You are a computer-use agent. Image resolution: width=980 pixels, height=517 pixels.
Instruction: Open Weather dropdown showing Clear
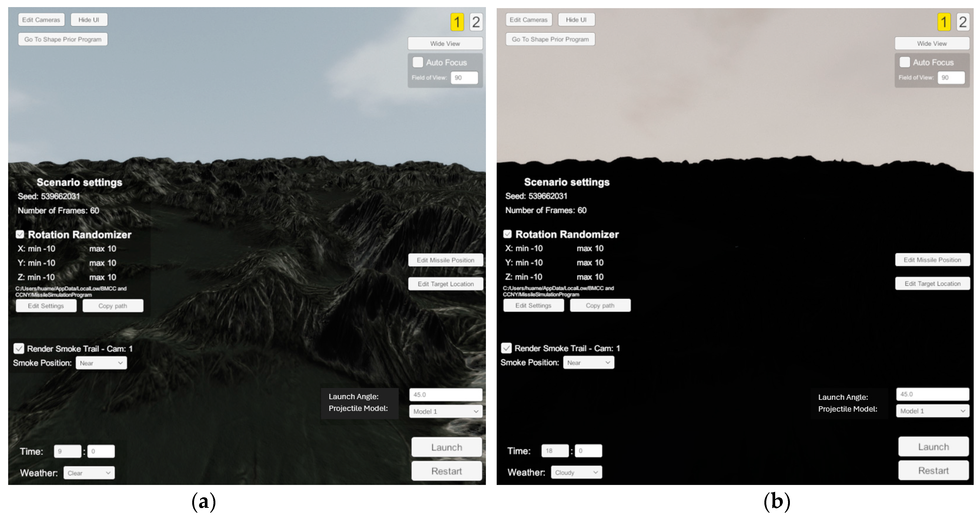pos(89,473)
